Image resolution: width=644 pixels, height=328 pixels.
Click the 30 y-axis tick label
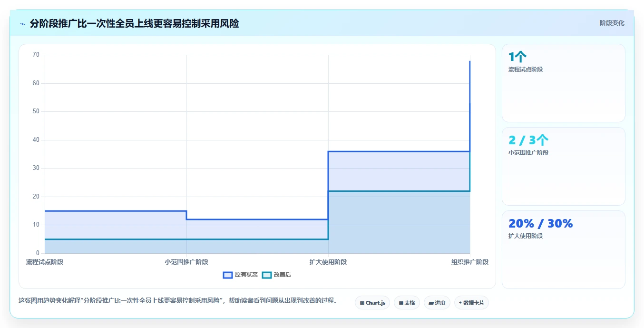[36, 168]
